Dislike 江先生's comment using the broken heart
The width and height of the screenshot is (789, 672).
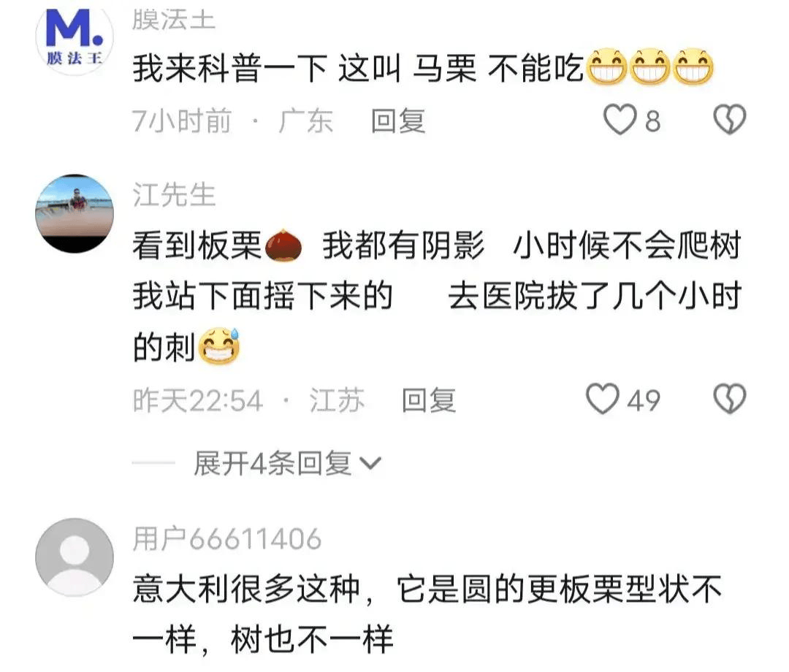coord(730,399)
